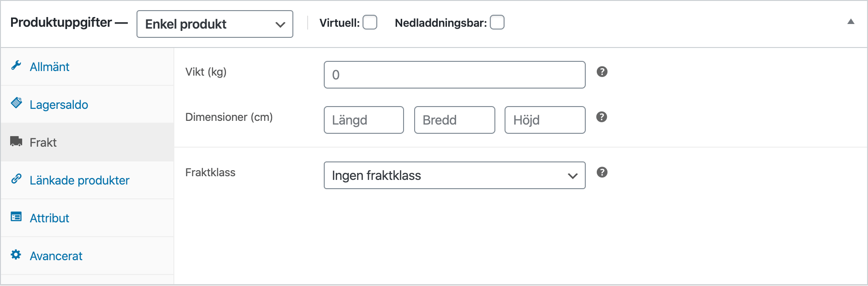Click the help icon beside Fraktklass

[x=602, y=172]
